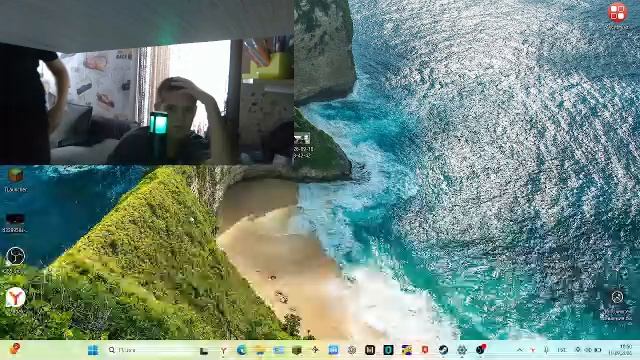Open Task View black square icon
Image resolution: width=640 pixels, height=360 pixels.
pyautogui.click(x=204, y=350)
